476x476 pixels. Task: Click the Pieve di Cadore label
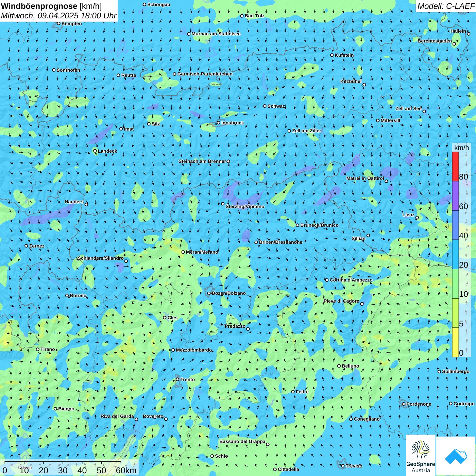tap(341, 301)
